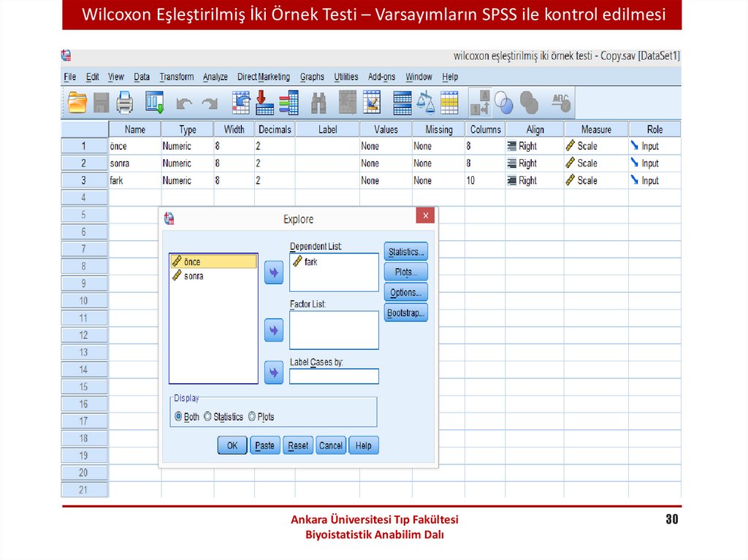Click the Find binoculars icon
The image size is (748, 560).
(318, 103)
